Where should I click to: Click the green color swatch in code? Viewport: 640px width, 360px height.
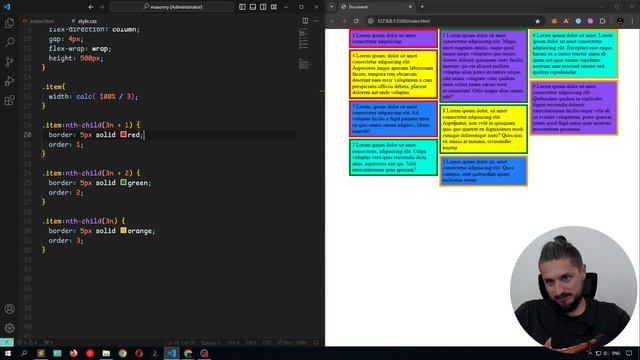(123, 182)
